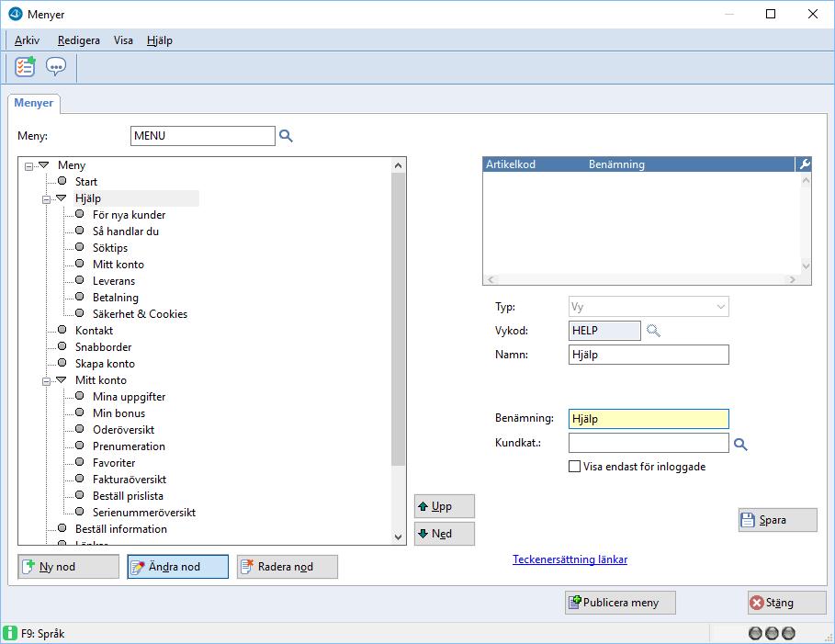Select Prenumeration tree item

(129, 446)
